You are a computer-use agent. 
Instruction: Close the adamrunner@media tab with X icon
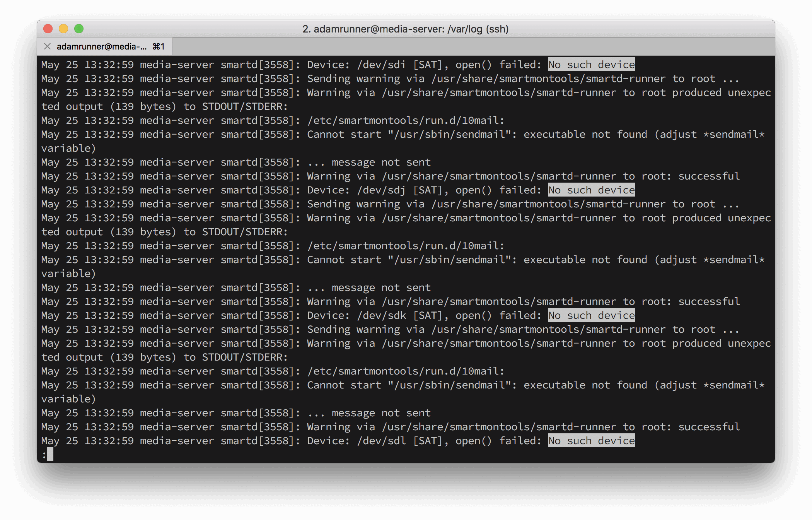coord(47,46)
